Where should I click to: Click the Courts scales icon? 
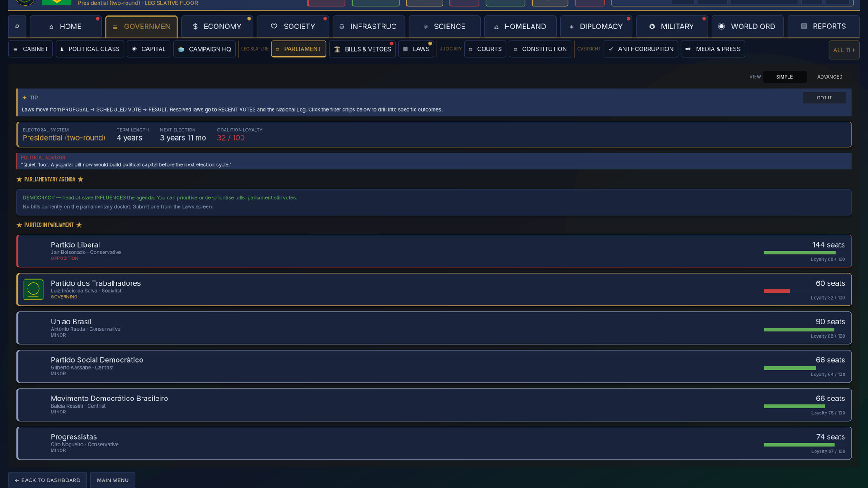tap(471, 49)
